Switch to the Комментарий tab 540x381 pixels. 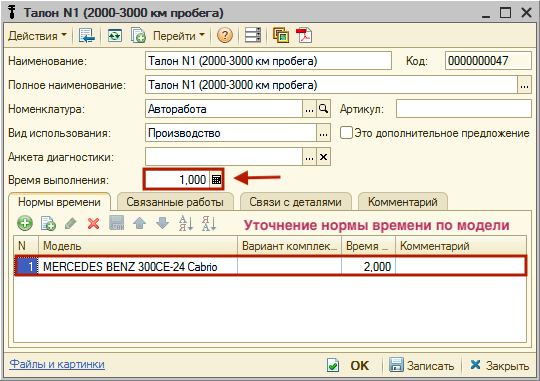tap(403, 202)
